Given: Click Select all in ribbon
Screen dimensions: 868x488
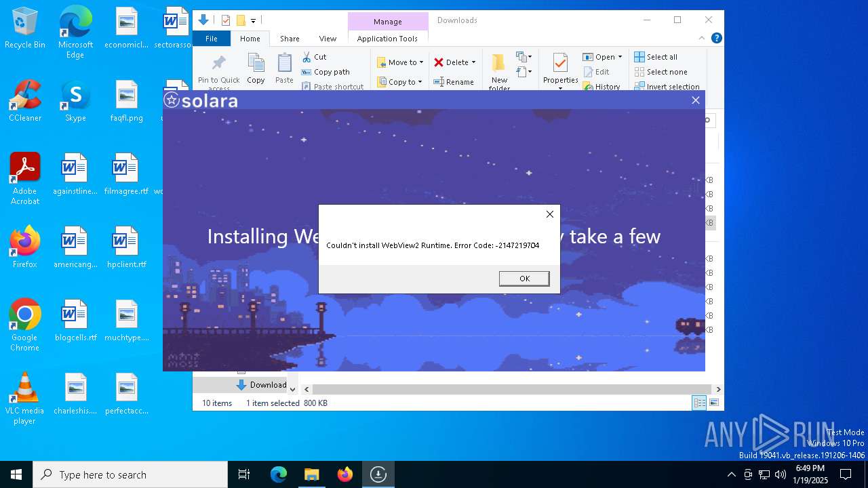Looking at the screenshot, I should (656, 57).
